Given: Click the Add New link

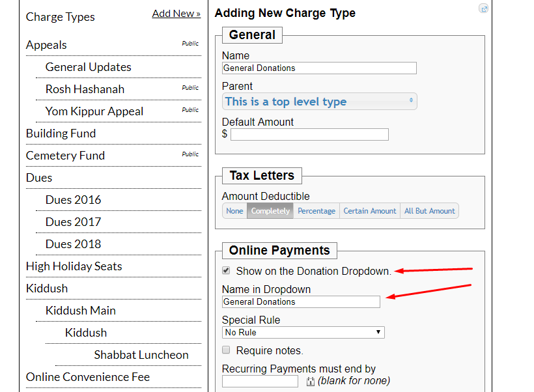Looking at the screenshot, I should coord(176,14).
